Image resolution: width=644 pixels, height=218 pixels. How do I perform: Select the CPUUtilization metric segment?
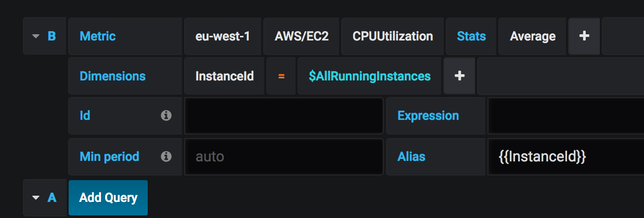(393, 36)
